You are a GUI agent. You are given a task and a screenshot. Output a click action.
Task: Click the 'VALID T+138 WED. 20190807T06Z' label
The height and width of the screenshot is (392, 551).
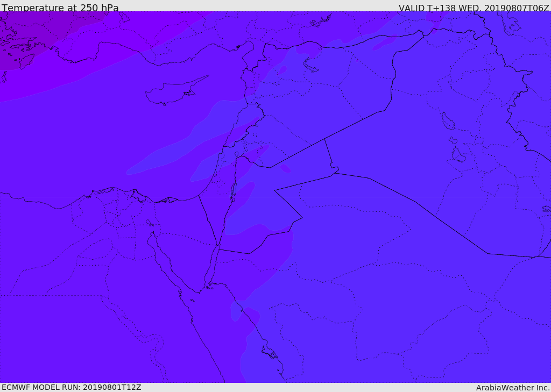click(474, 8)
